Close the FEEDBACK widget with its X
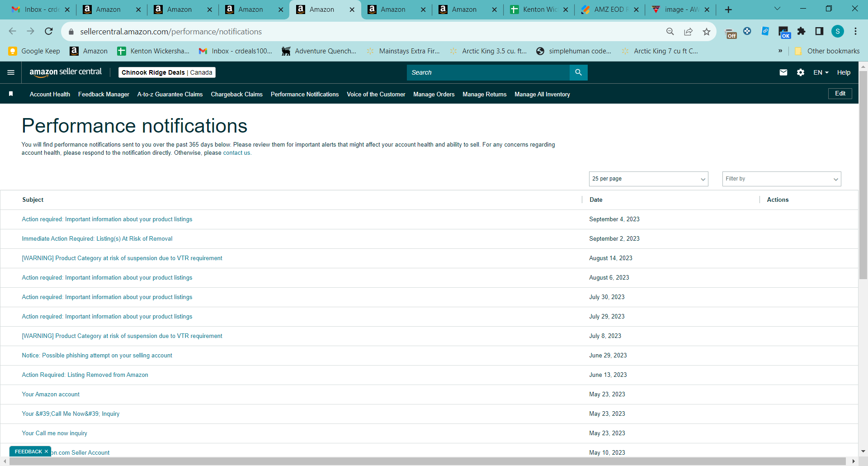The height and width of the screenshot is (466, 868). 46,452
